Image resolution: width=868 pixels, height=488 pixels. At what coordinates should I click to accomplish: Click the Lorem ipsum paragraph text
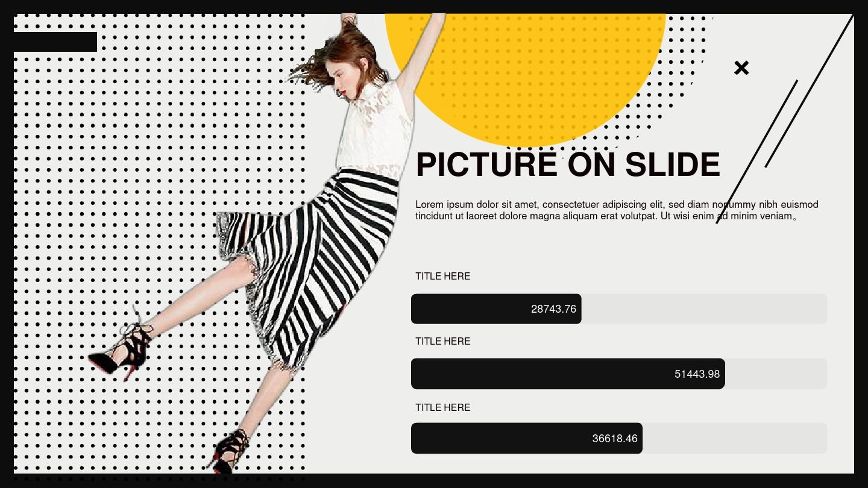[617, 210]
